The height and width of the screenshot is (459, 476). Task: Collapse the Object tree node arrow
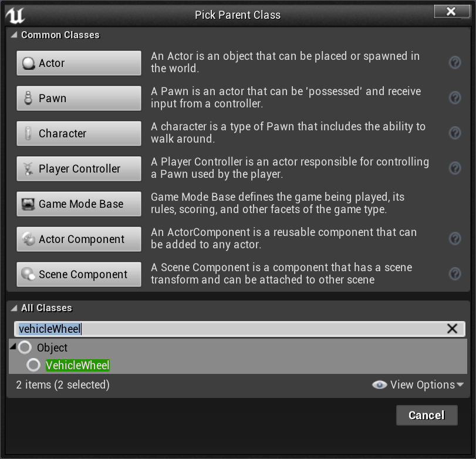click(13, 347)
